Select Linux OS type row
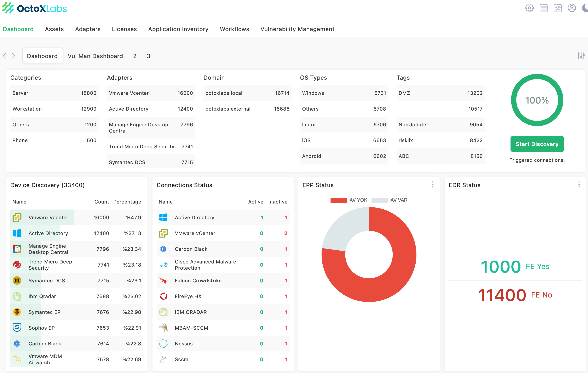588x373 pixels. pyautogui.click(x=344, y=124)
